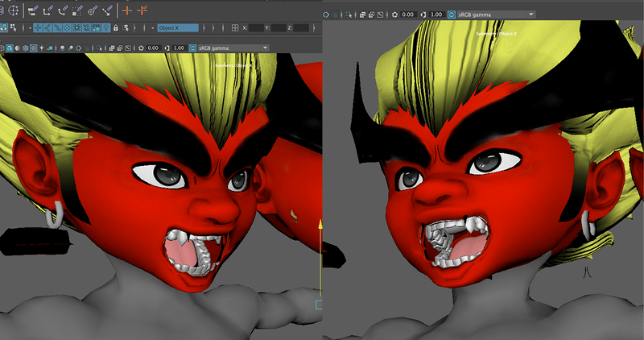The height and width of the screenshot is (340, 644).
Task: Click the Y coordinate input field
Action: point(279,28)
